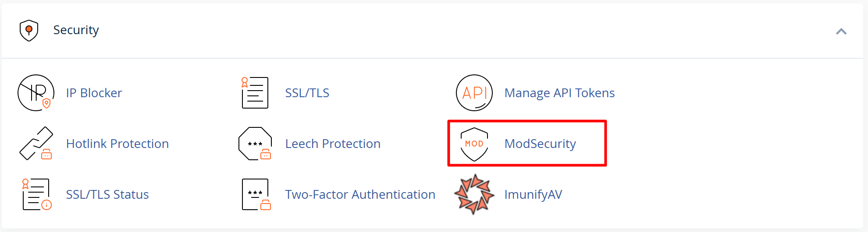Click the ImunifyAV star icon
The height and width of the screenshot is (232, 868).
474,194
